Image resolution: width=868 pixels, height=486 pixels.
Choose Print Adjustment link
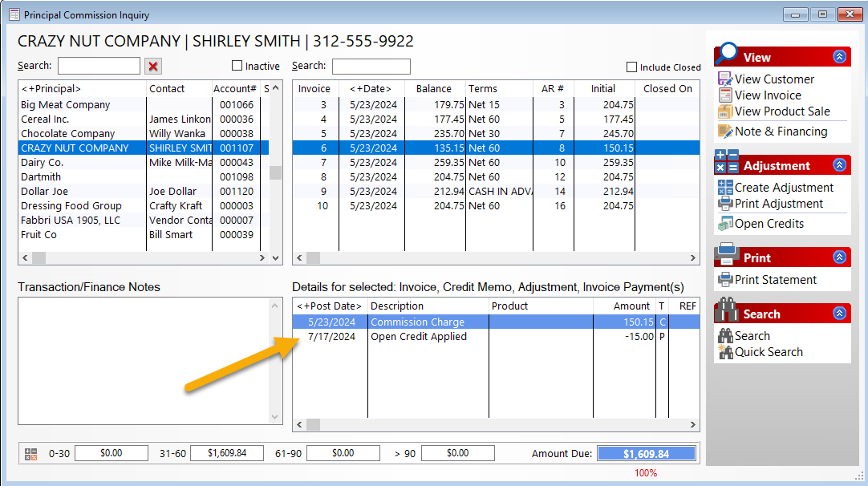point(779,204)
